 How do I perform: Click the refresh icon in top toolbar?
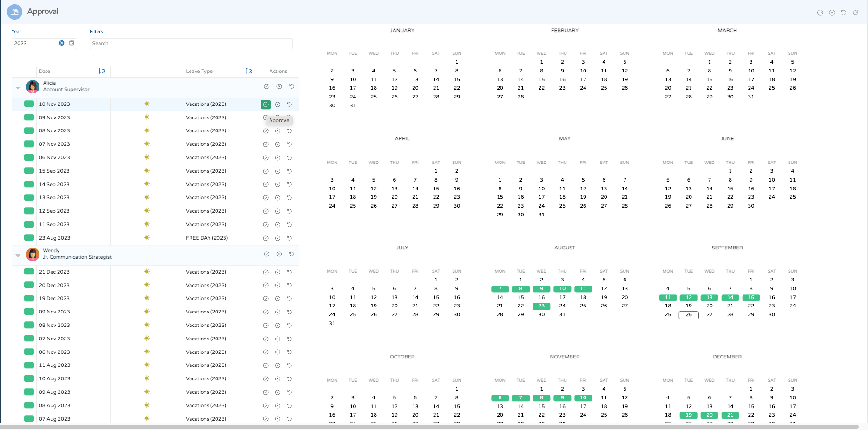(x=855, y=13)
